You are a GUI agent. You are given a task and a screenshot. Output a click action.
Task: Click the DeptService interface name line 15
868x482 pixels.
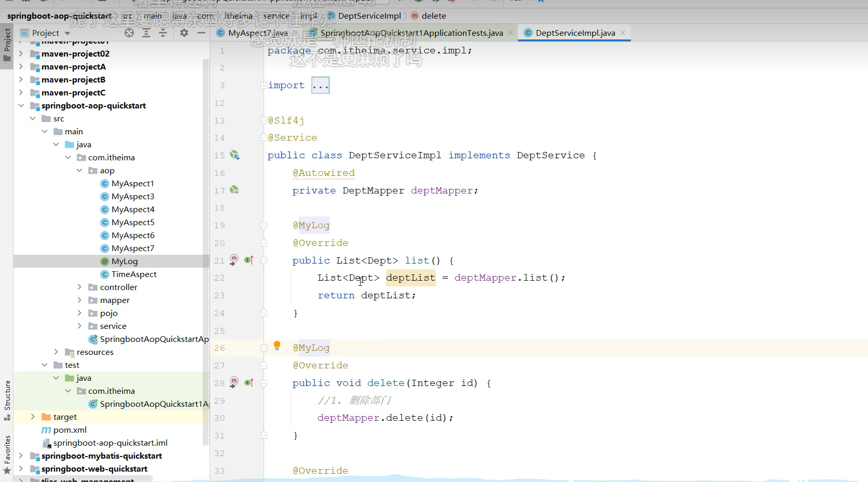(x=550, y=155)
